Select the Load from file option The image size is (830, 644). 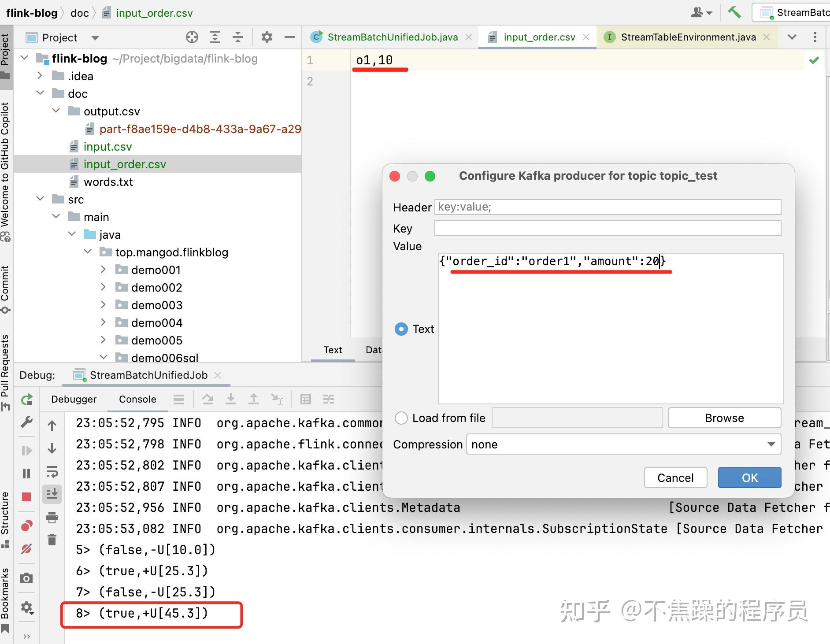(x=401, y=418)
